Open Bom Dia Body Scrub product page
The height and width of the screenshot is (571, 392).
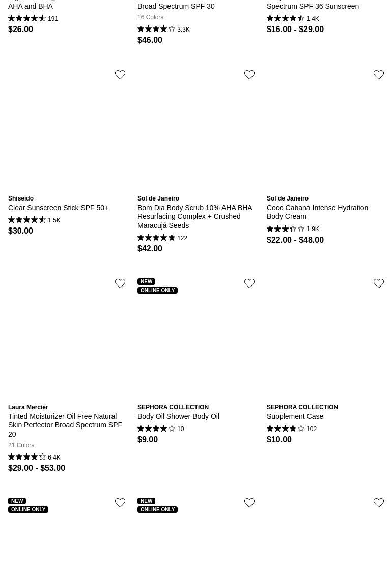195,216
